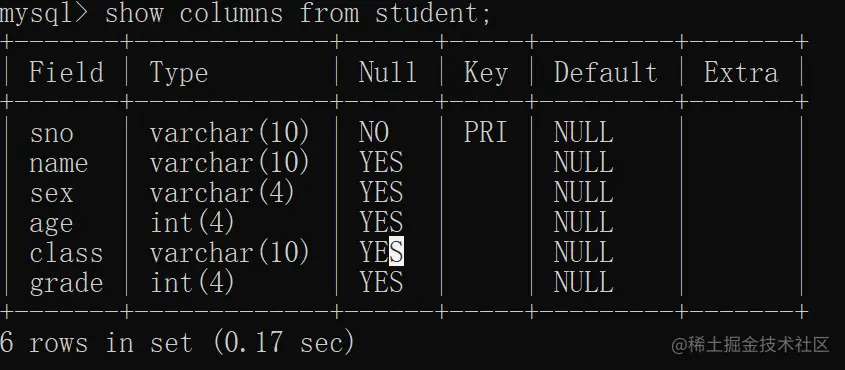
Task: Click the Null column header
Action: click(388, 73)
